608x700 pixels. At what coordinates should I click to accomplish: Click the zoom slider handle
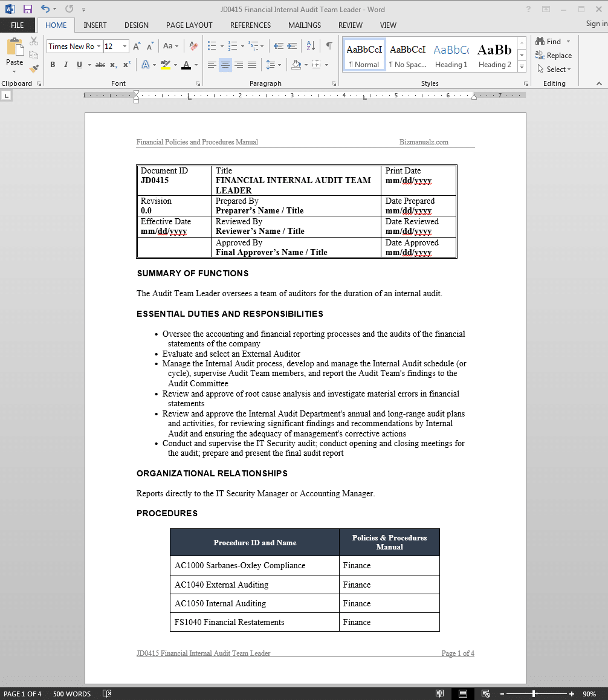[534, 694]
